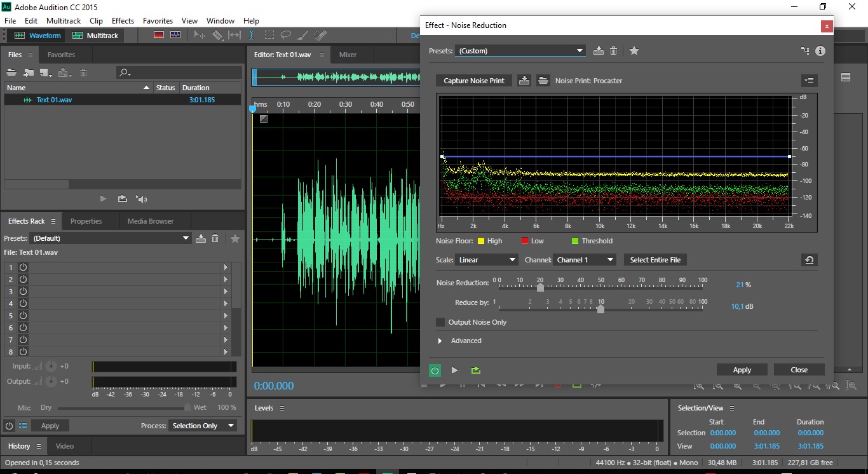Click the Select Entire File button
This screenshot has height=474, width=868.
(x=655, y=260)
